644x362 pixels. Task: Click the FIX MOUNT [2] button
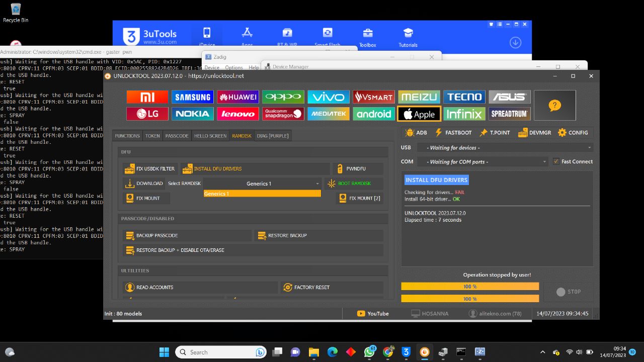359,198
